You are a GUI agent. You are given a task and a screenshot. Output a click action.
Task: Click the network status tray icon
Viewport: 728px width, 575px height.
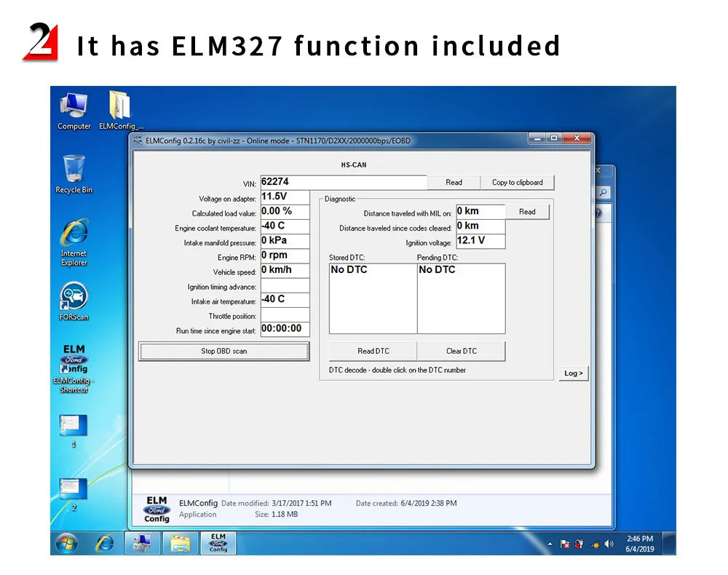point(594,544)
